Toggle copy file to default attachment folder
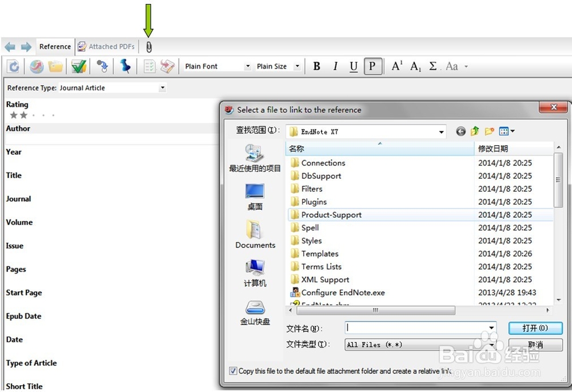Viewport: 572px width, 392px height. click(x=233, y=371)
